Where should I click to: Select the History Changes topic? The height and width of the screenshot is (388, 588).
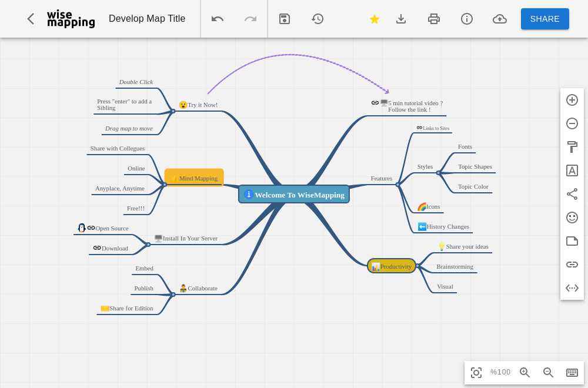tap(443, 226)
